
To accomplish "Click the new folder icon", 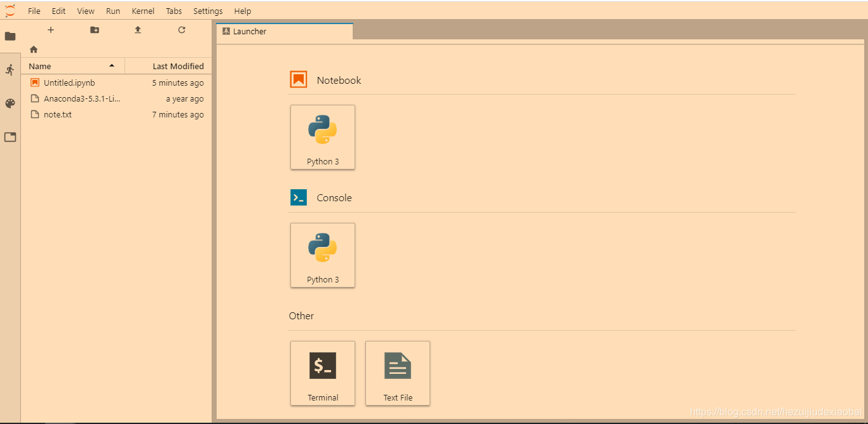I will tap(94, 30).
